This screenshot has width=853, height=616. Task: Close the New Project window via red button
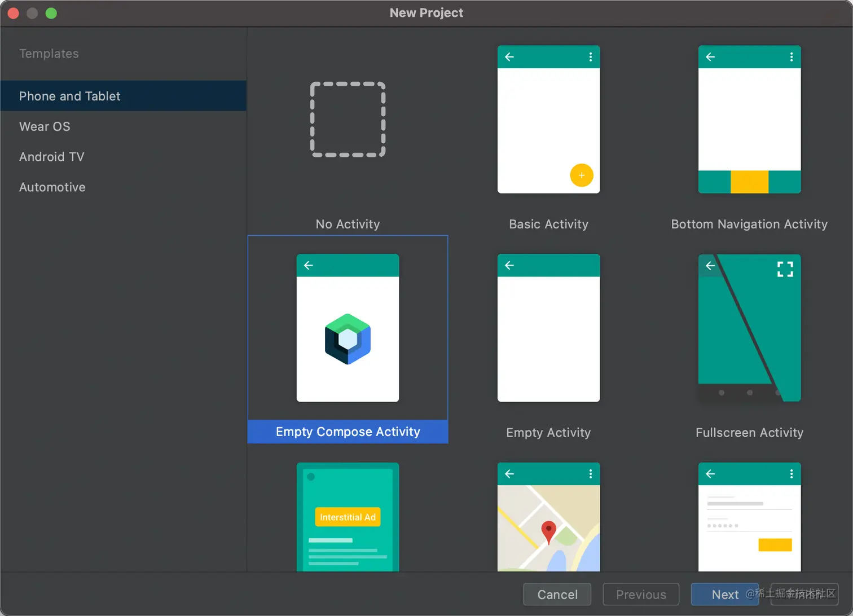point(14,13)
